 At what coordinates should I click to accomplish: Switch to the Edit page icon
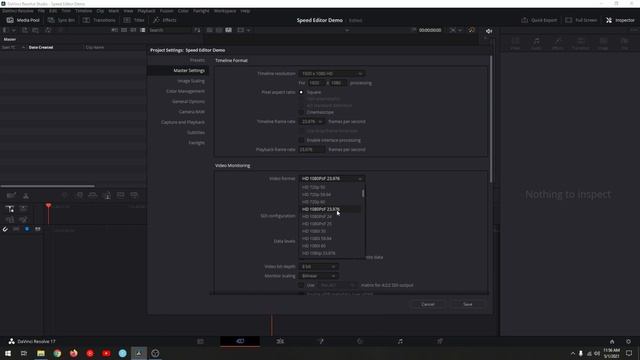click(280, 341)
